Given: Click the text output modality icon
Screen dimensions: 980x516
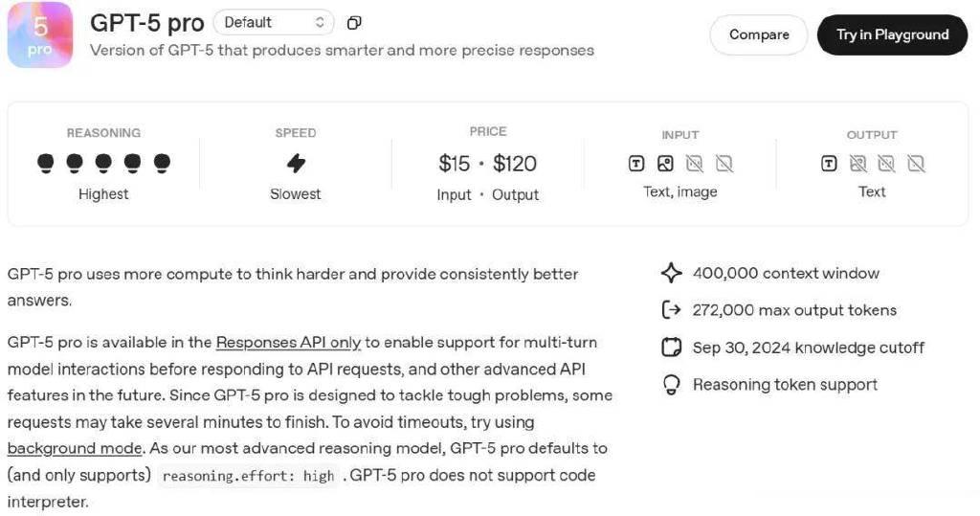Looking at the screenshot, I should coord(829,164).
